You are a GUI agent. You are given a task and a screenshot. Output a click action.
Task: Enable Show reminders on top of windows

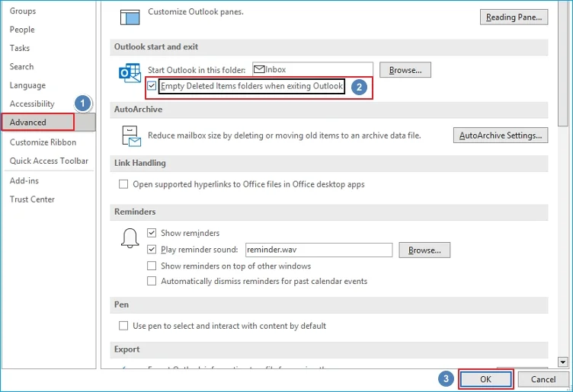(x=152, y=266)
